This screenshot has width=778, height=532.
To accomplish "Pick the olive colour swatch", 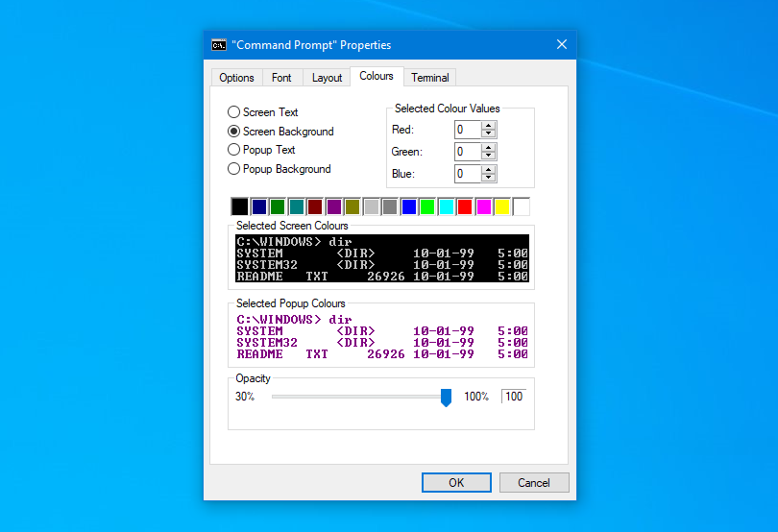I will pos(353,207).
